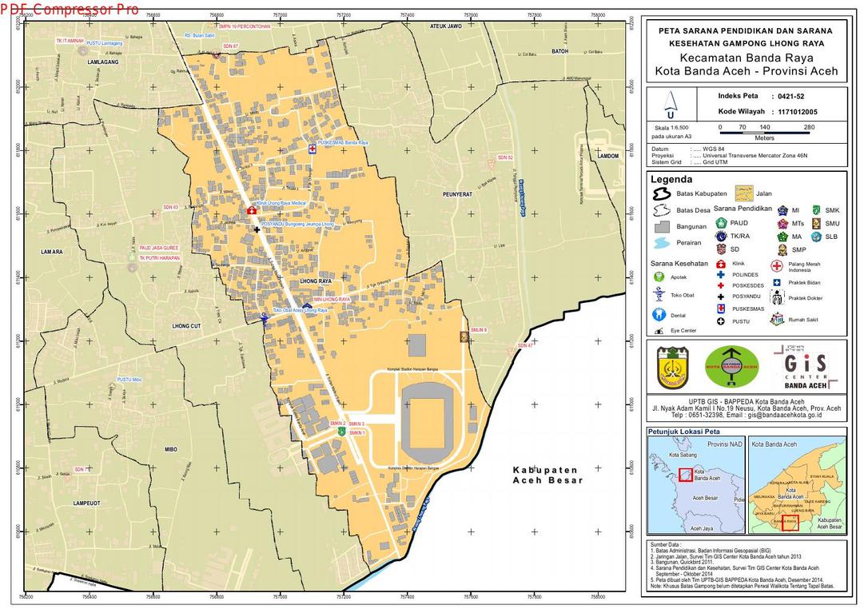
Task: Click the PUSKESMAS Banda Raya map marker
Action: coord(313,149)
